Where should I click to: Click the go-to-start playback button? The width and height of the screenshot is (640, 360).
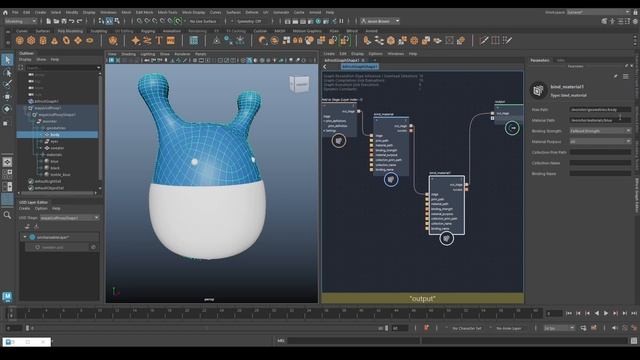pyautogui.click(x=569, y=313)
